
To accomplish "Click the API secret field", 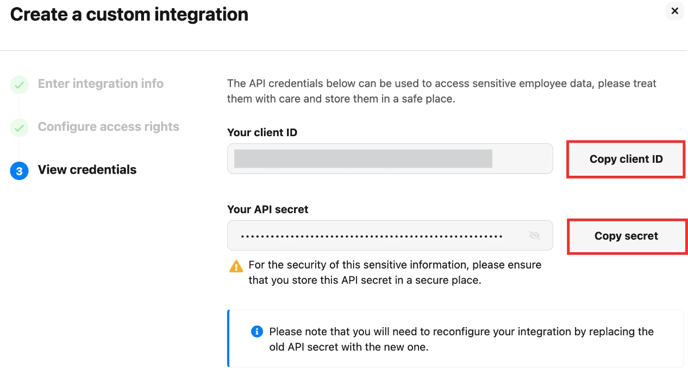I will (390, 236).
